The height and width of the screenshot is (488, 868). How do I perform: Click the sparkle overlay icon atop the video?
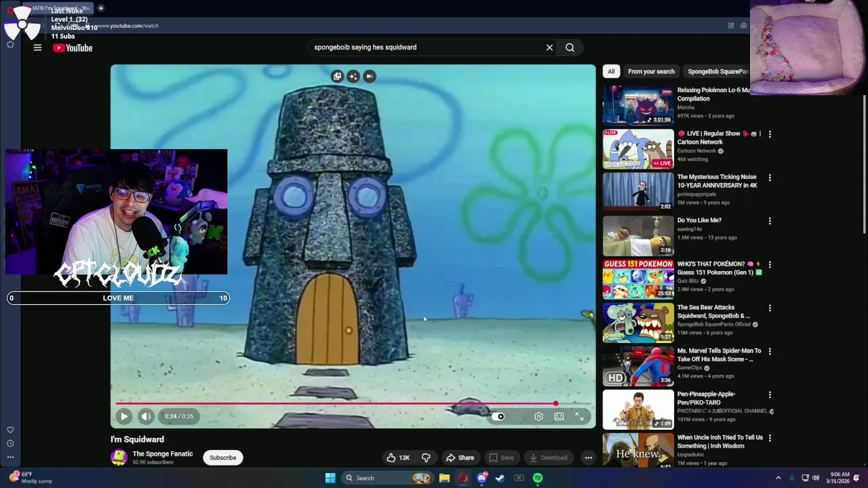(x=353, y=76)
